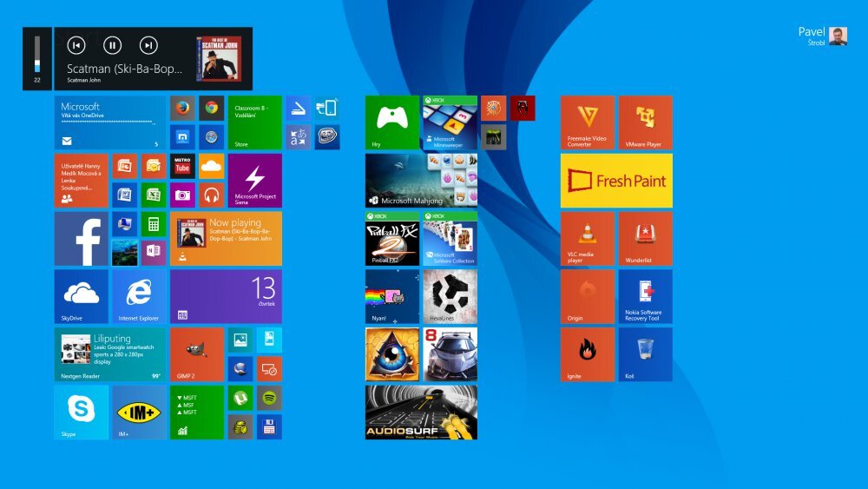Open the Finance MSFT stocks tile
The width and height of the screenshot is (868, 489).
[x=196, y=413]
